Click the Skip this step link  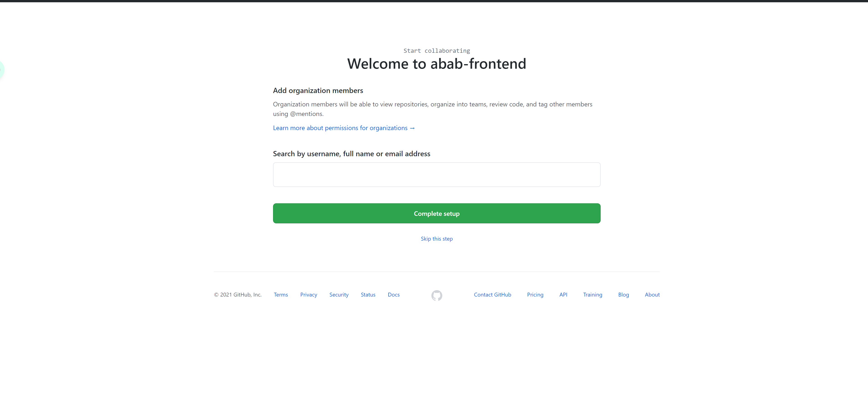coord(436,239)
